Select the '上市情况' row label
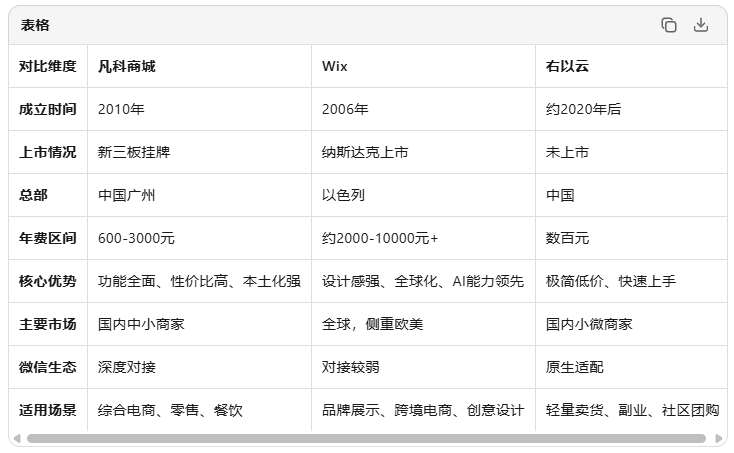Image resolution: width=734 pixels, height=453 pixels. [48, 152]
